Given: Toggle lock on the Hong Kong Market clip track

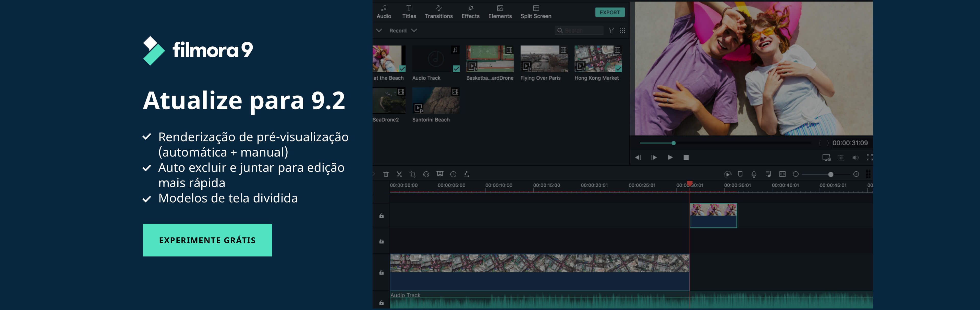Looking at the screenshot, I should click(381, 272).
